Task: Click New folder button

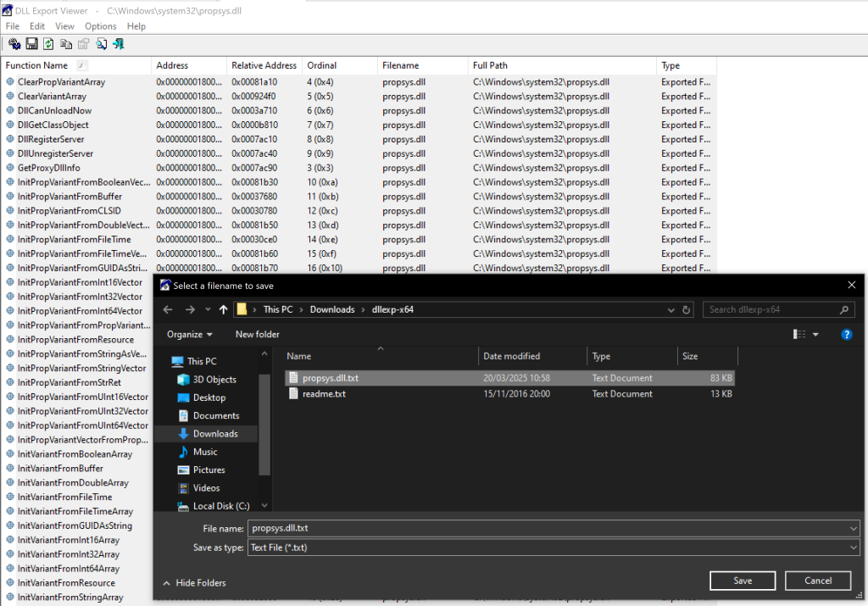Action: tap(258, 334)
